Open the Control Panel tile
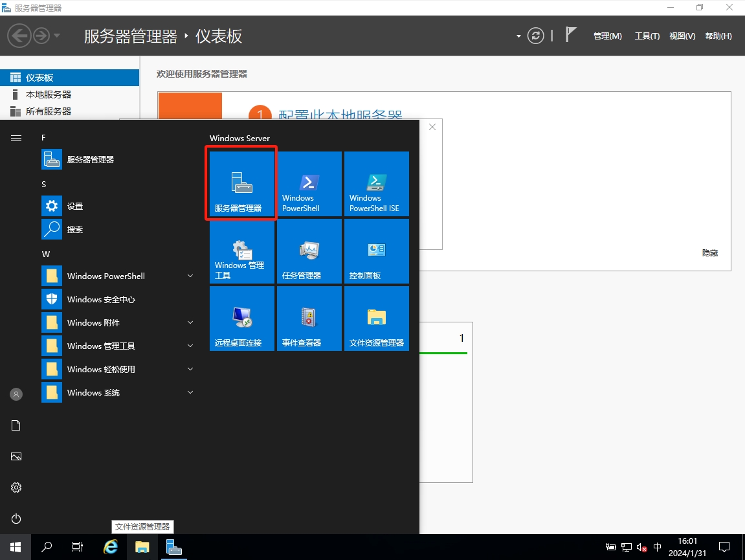745x560 pixels. point(376,251)
